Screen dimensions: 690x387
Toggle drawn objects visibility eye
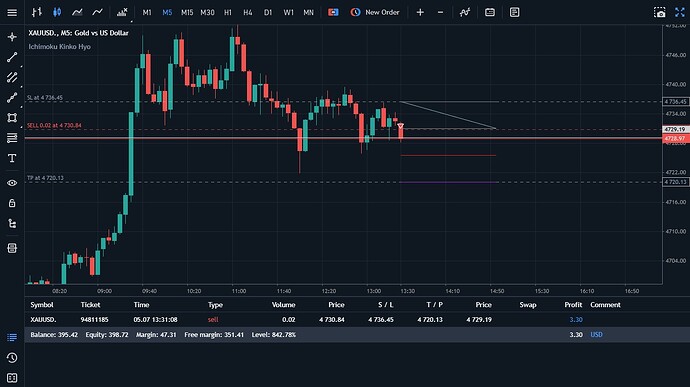(12, 183)
